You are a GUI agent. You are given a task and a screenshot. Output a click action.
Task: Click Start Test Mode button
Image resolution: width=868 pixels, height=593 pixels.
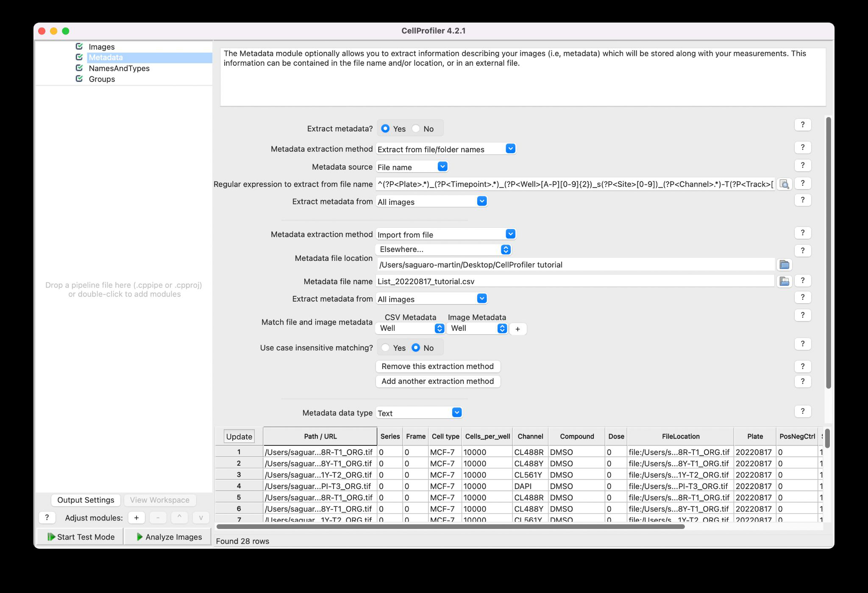tap(81, 537)
